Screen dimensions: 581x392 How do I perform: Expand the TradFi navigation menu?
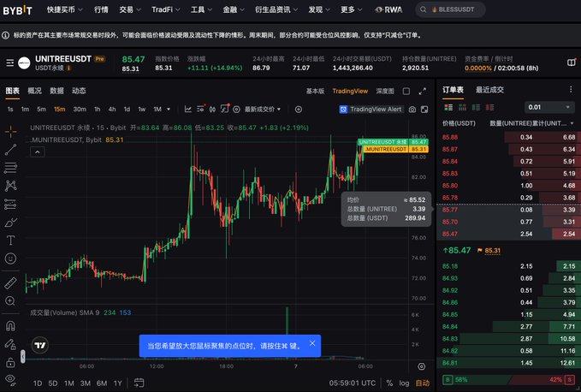(166, 9)
